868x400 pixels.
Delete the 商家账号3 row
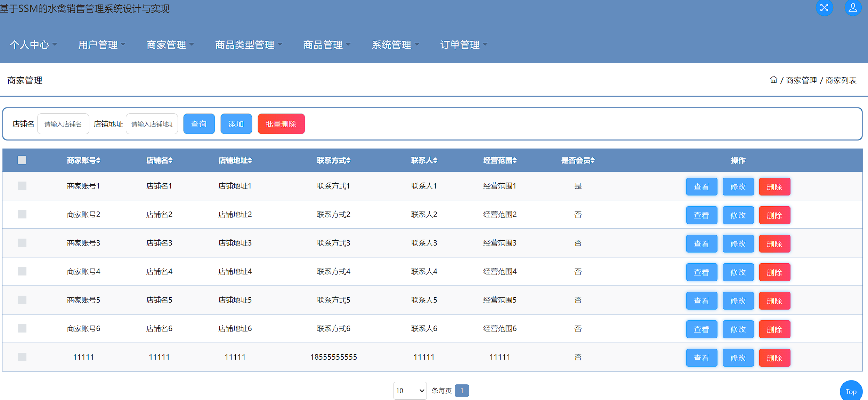click(775, 244)
